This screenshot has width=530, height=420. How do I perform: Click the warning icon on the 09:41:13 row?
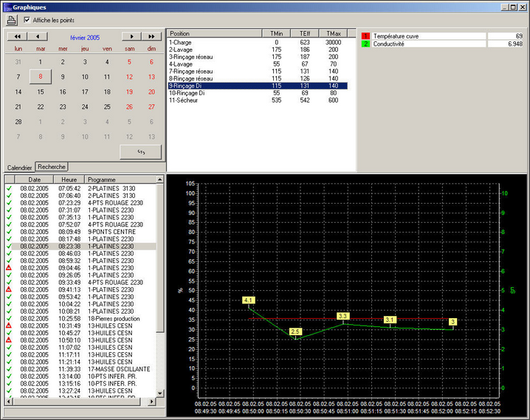coord(9,289)
